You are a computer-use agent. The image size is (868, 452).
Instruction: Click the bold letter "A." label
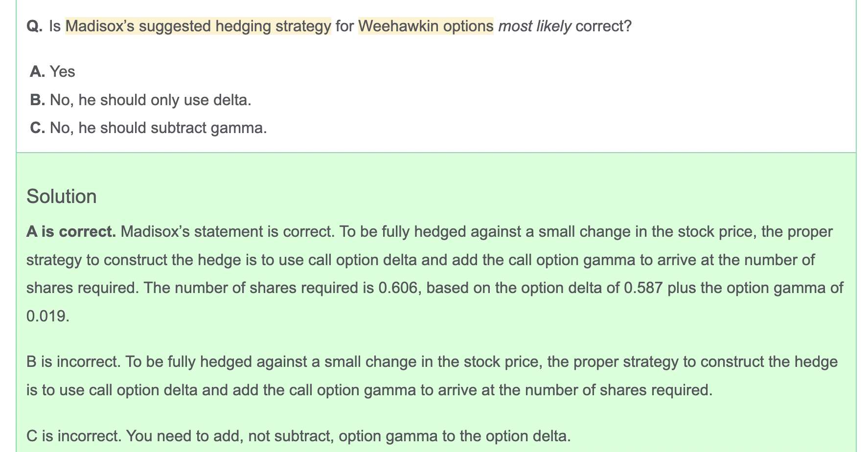[38, 72]
